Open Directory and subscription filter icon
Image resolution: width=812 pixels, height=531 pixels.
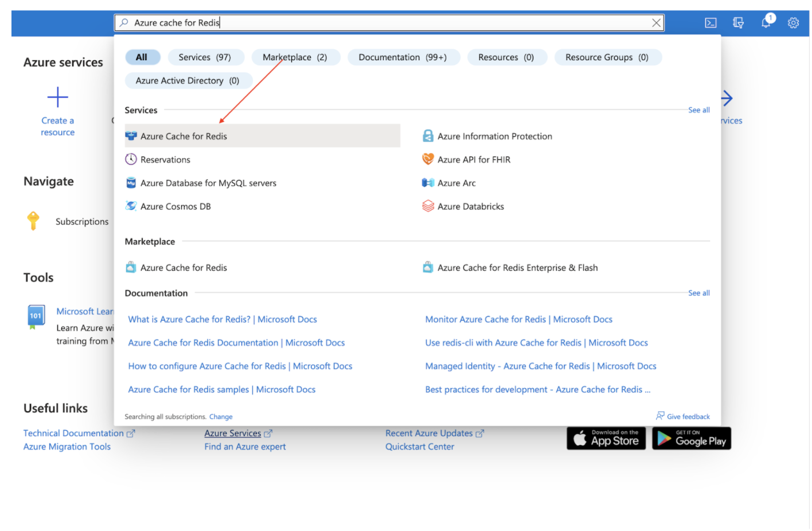click(x=738, y=23)
